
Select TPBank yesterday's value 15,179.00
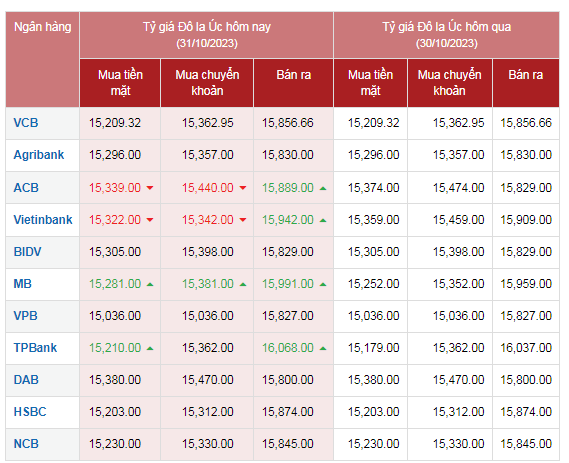click(x=373, y=348)
